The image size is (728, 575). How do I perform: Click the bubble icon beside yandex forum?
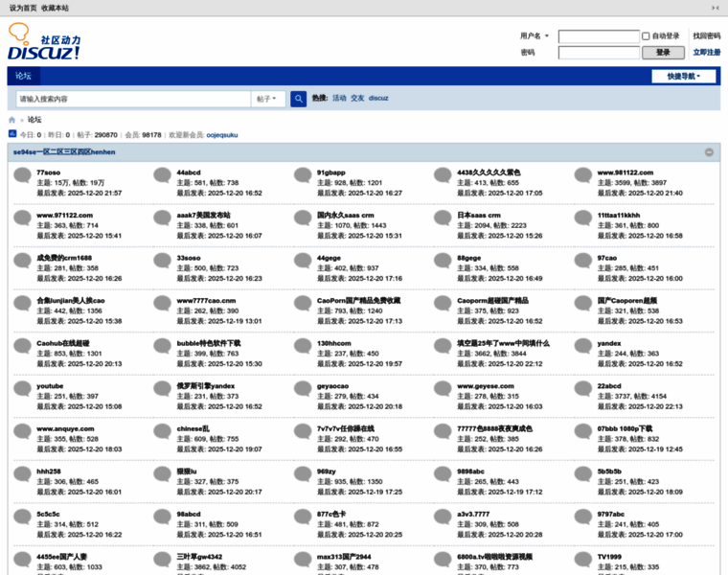pyautogui.click(x=583, y=347)
